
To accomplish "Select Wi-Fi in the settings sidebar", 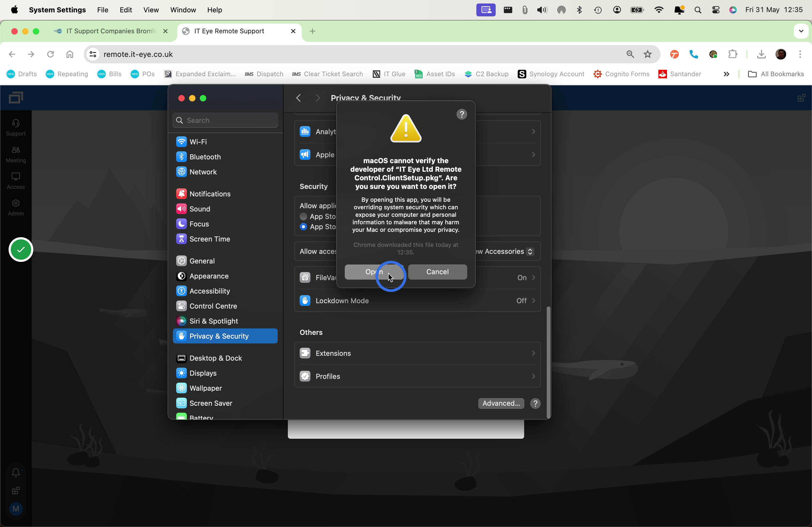I will coord(225,142).
